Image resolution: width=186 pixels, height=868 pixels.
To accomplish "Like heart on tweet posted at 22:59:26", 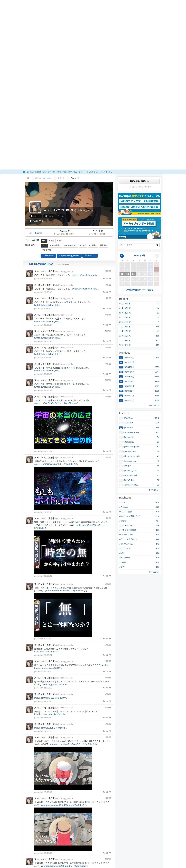I will click(110, 278).
